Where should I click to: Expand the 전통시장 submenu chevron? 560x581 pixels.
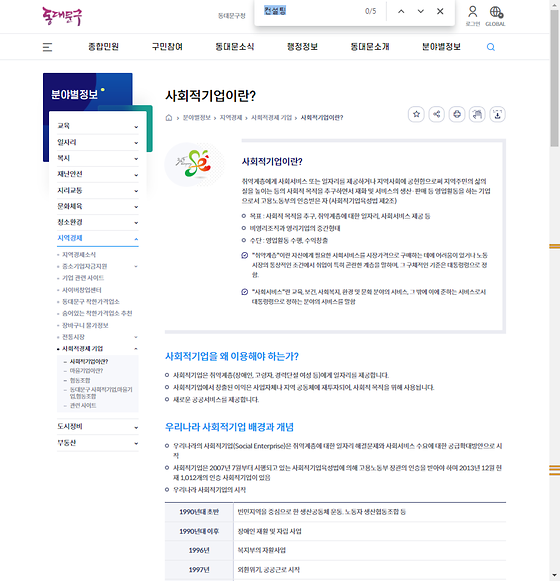[x=136, y=337]
